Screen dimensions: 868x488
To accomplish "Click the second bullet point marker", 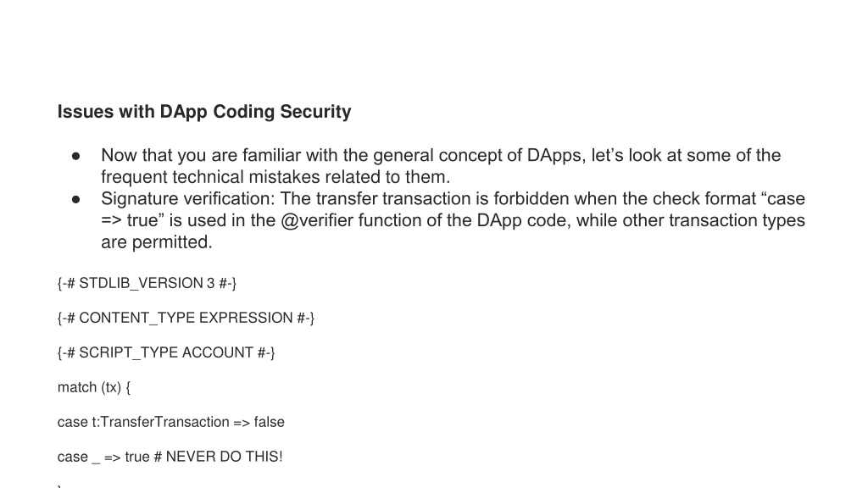I will pyautogui.click(x=75, y=200).
